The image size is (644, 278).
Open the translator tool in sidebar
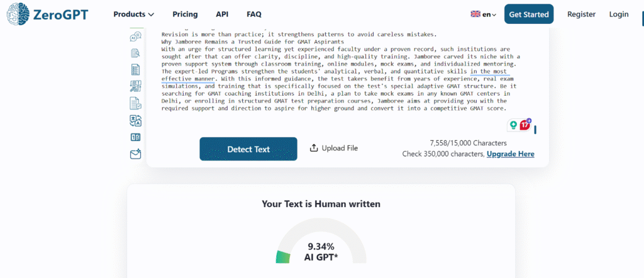click(135, 120)
